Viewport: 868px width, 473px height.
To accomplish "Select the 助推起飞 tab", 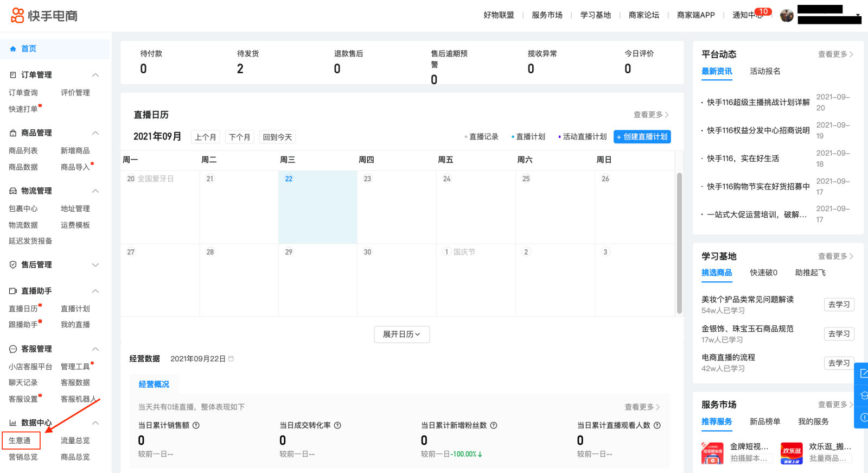I will pyautogui.click(x=810, y=273).
